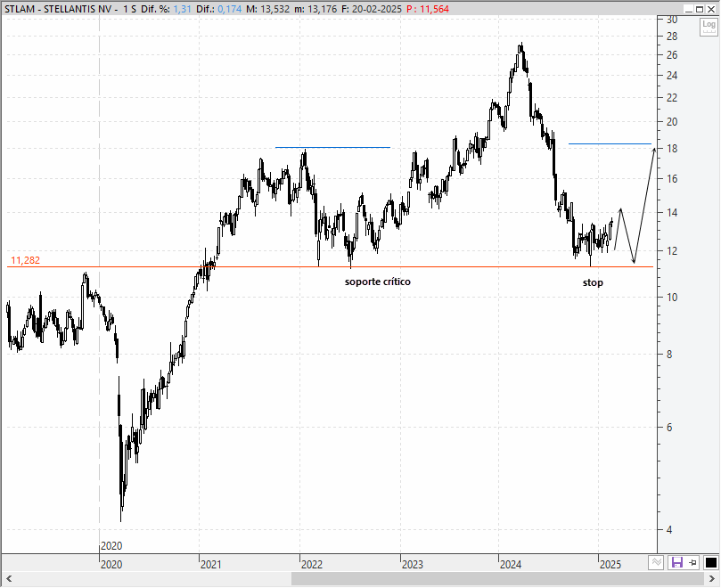Screen dimensions: 721x588
Task: Click the scroll right arrow
Action: point(712,579)
